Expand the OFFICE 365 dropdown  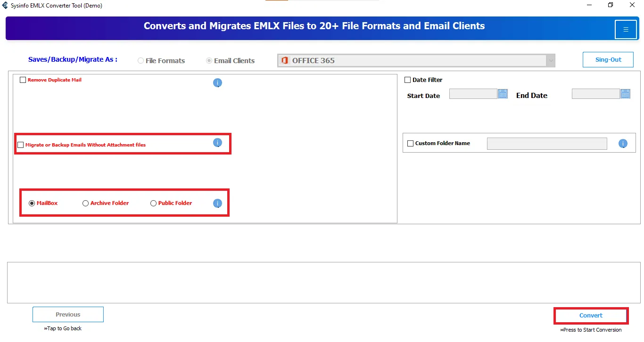550,61
